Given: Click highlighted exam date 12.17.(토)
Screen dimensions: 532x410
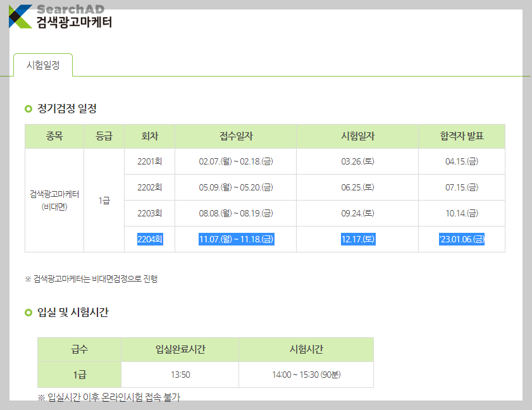Looking at the screenshot, I should (358, 239).
